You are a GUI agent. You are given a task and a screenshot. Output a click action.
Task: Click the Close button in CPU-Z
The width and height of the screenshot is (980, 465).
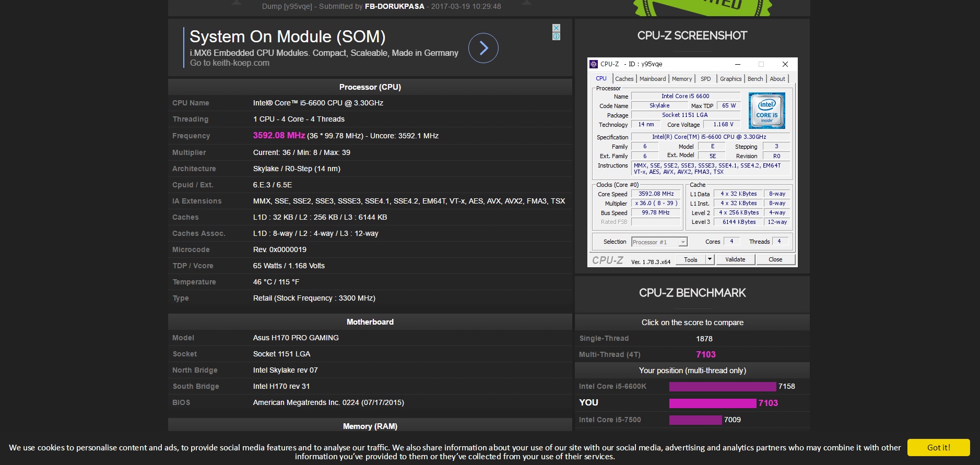point(775,259)
